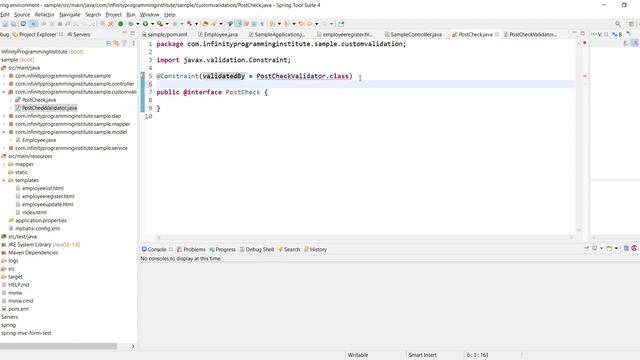Minimize the Project Explorer view

124,33
